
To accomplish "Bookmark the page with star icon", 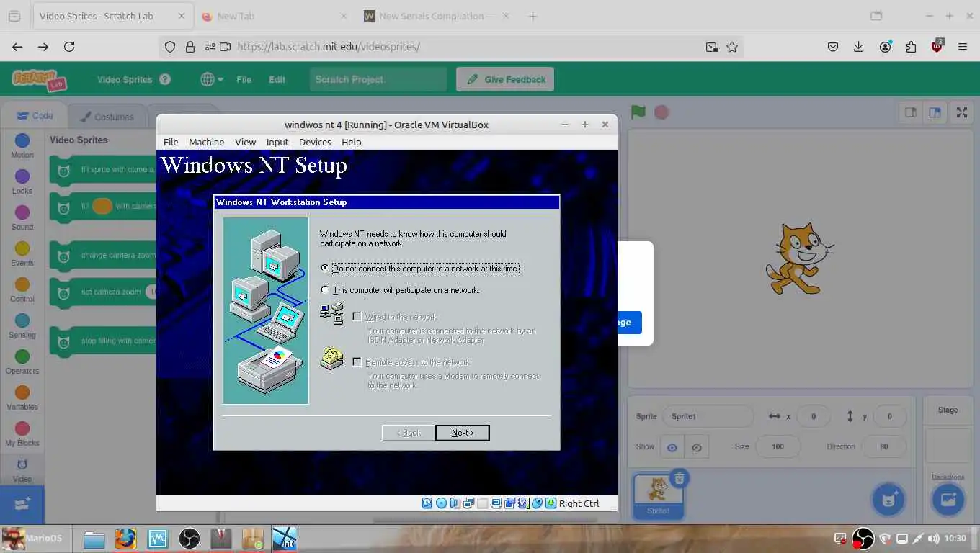I will (x=732, y=47).
